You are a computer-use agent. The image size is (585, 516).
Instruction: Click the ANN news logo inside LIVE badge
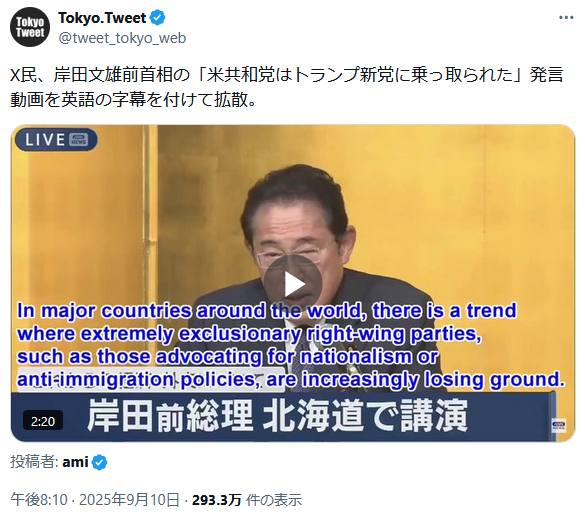[79, 140]
